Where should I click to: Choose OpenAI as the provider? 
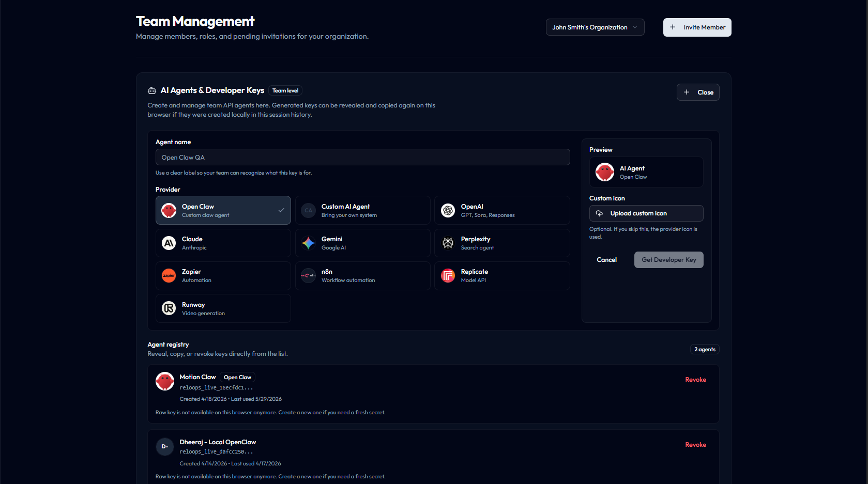pyautogui.click(x=502, y=210)
